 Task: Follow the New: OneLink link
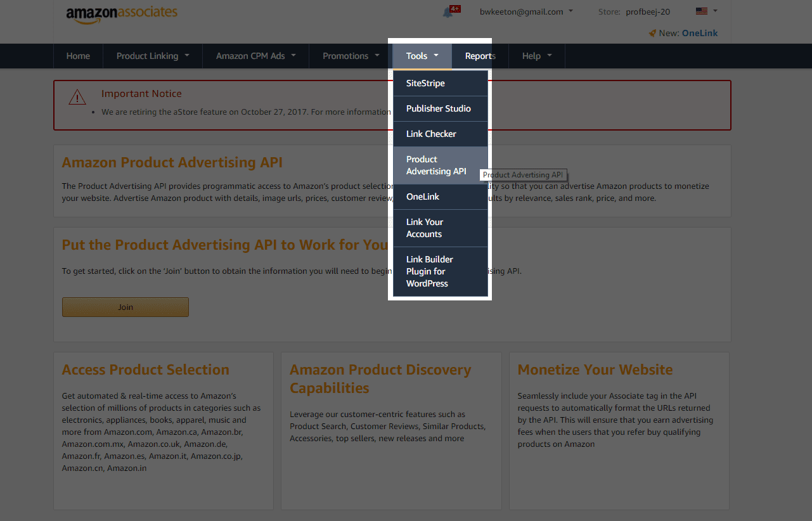point(700,32)
